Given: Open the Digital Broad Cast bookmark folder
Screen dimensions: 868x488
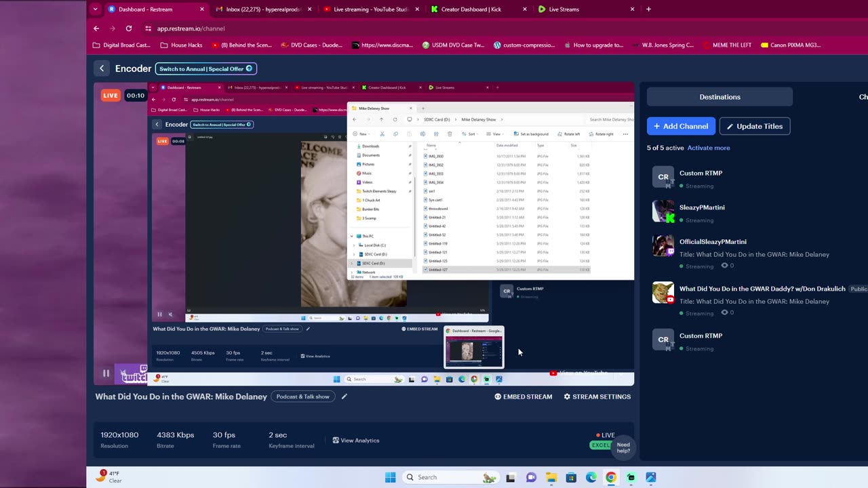Looking at the screenshot, I should click(121, 45).
